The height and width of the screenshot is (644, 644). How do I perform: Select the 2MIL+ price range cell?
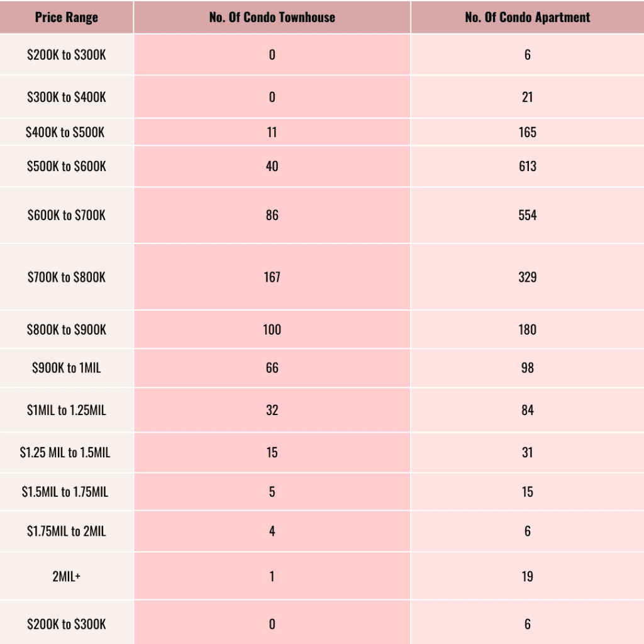coord(67,576)
